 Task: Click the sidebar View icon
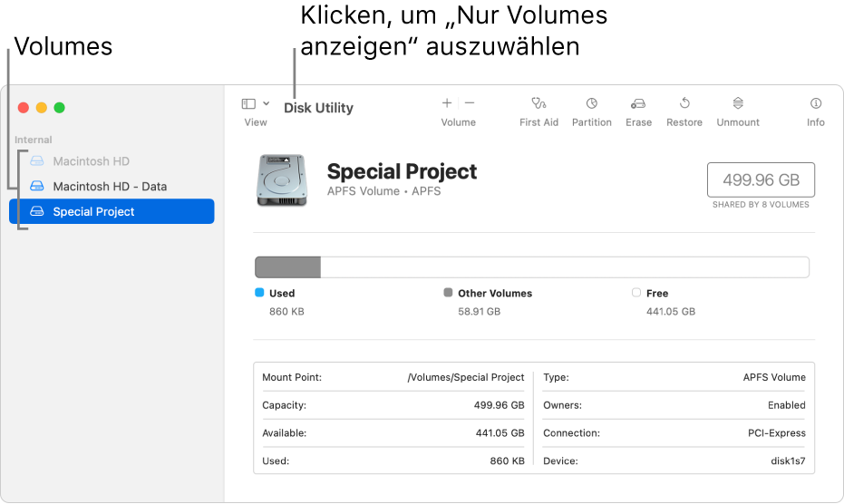click(248, 103)
